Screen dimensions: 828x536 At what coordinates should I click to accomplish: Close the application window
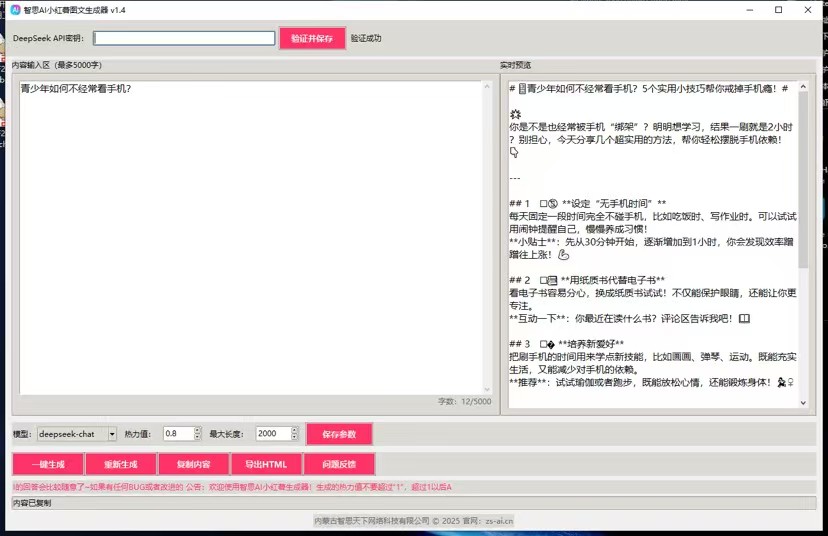pos(808,10)
